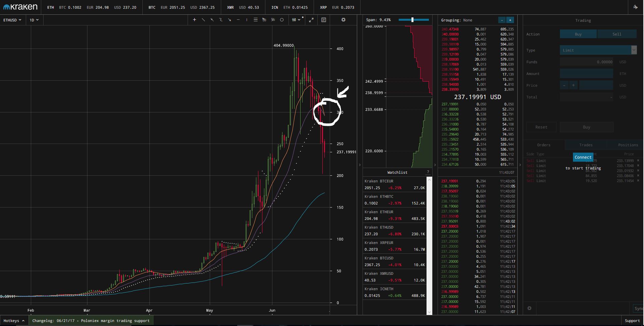Open chart settings gear
The image size is (644, 326).
pyautogui.click(x=343, y=20)
